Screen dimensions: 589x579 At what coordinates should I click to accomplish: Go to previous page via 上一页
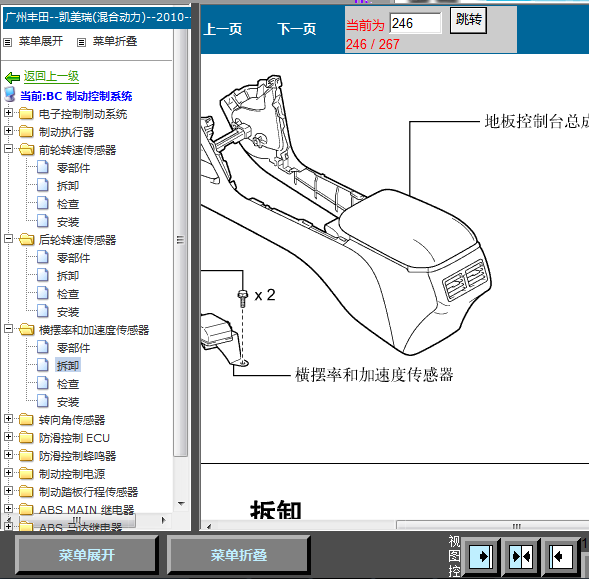click(222, 29)
